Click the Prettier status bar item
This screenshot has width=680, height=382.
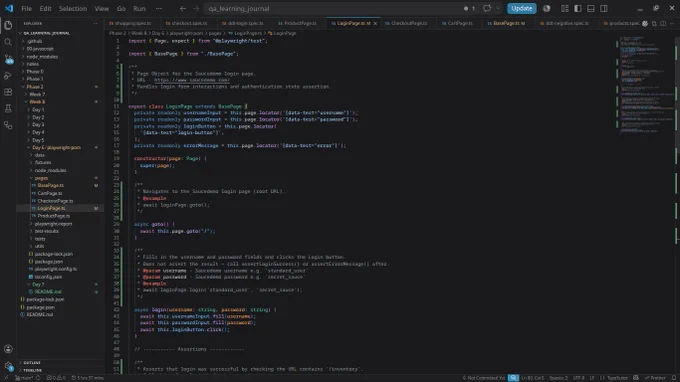(x=655, y=378)
